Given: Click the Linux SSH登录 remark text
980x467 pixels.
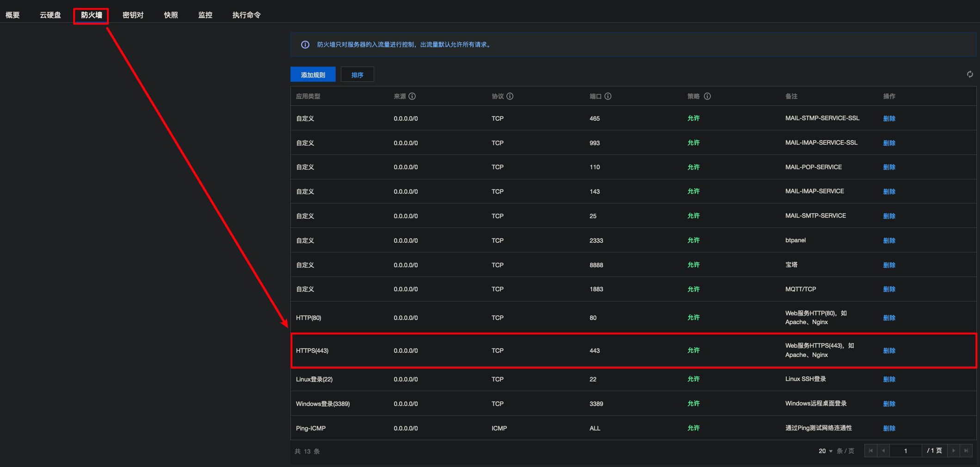Looking at the screenshot, I should (x=806, y=379).
